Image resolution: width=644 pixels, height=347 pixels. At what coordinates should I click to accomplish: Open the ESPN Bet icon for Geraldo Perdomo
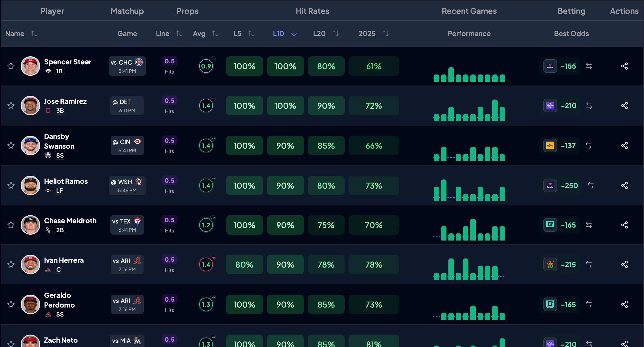[x=550, y=304]
